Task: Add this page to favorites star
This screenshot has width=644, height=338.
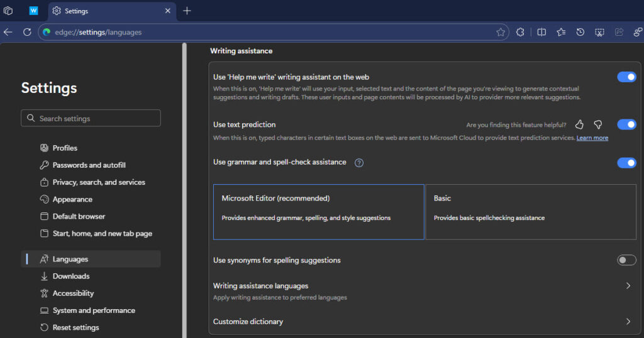Action: point(500,32)
